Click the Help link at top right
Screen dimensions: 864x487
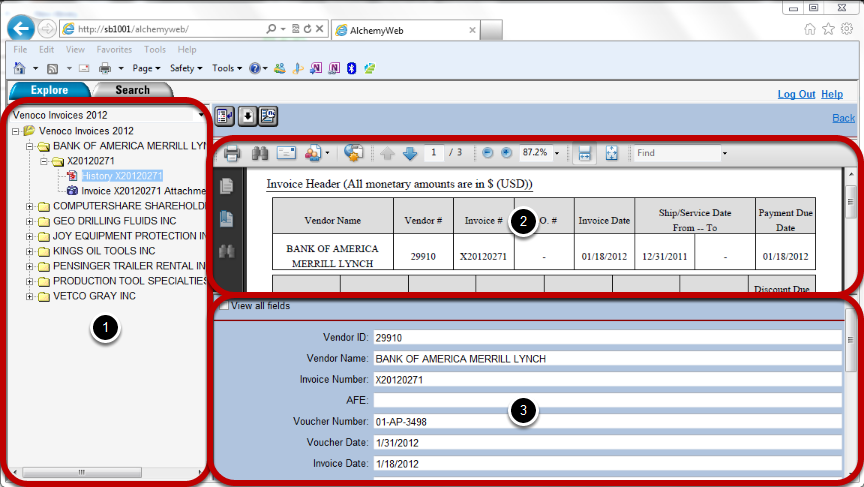pos(831,94)
